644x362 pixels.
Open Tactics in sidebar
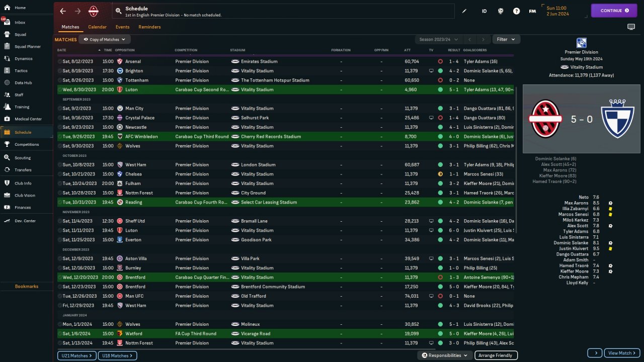tap(26, 70)
